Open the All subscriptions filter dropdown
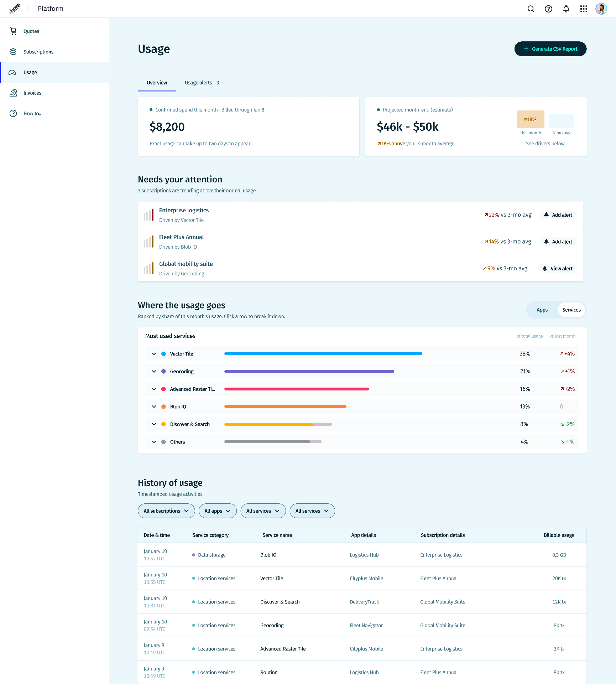Viewport: 616px width, 684px height. tap(166, 511)
